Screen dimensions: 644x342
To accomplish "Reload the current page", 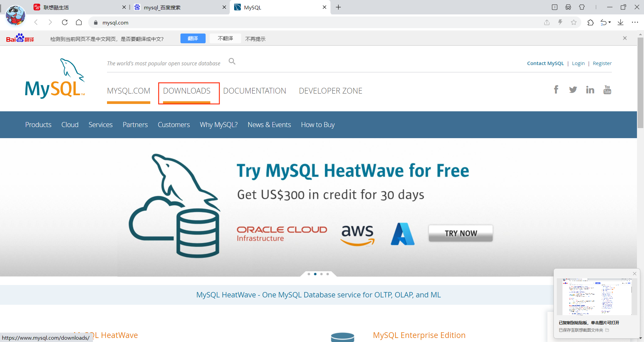I will click(65, 22).
